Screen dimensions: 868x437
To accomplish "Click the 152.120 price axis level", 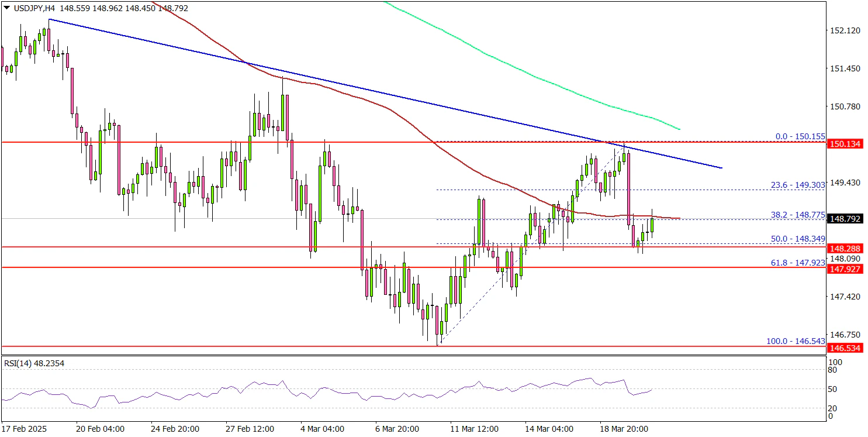I will pyautogui.click(x=845, y=30).
